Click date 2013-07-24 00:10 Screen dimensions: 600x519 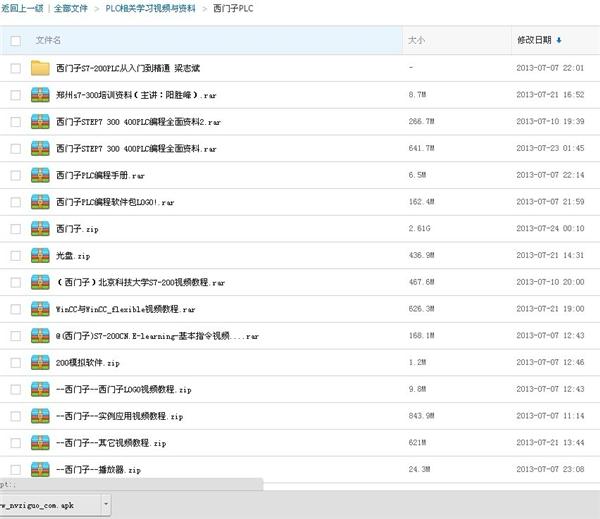tap(550, 228)
